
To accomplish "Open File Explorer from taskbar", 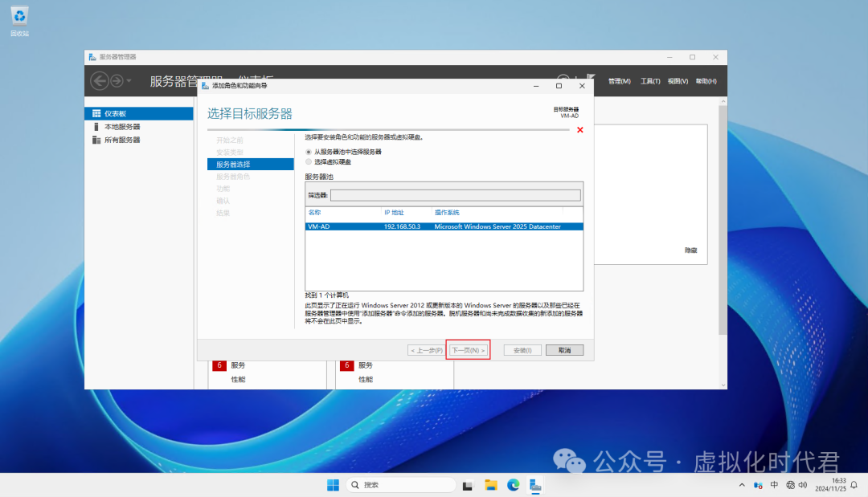I will [x=490, y=485].
